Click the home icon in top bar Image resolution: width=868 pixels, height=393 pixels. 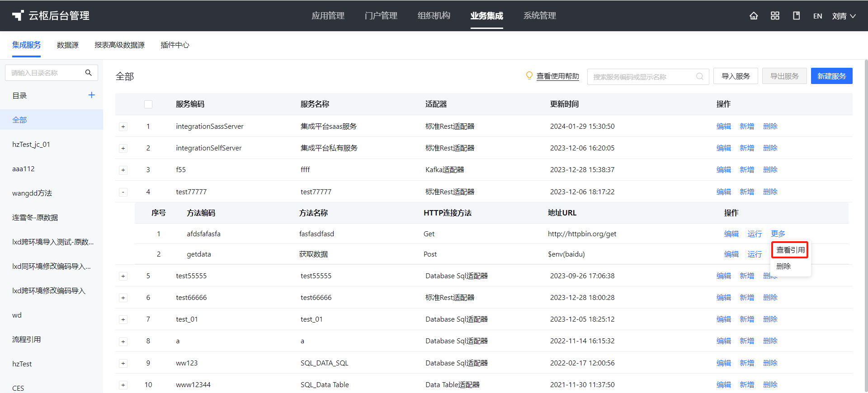coord(754,16)
